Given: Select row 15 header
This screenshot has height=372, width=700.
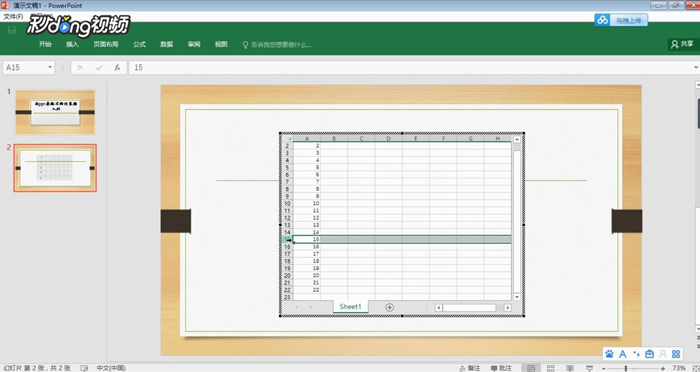Looking at the screenshot, I should 288,239.
